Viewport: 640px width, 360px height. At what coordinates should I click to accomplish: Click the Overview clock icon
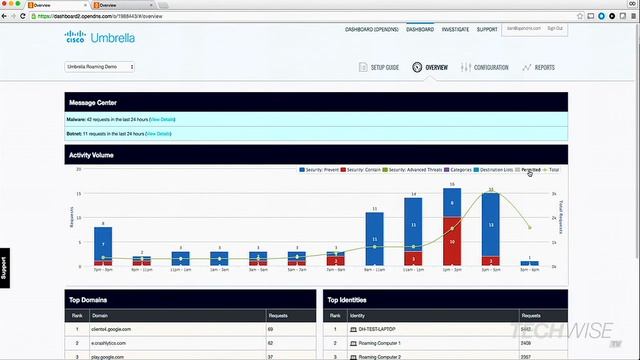(x=417, y=67)
